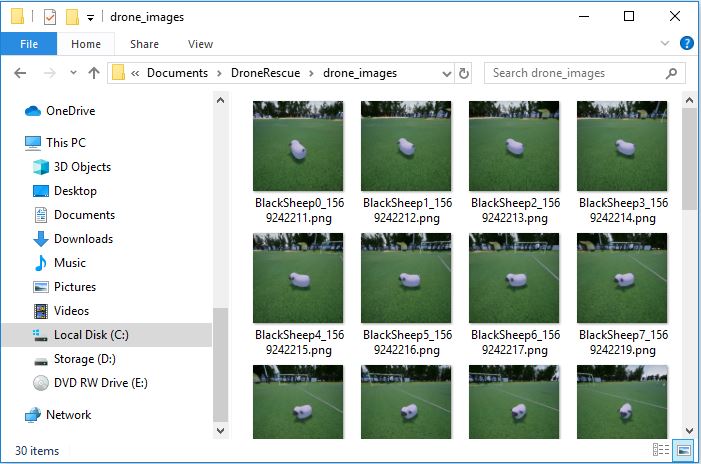Expand subfolders after Documents breadcrumb
Screen dimensions: 701x464
click(219, 73)
